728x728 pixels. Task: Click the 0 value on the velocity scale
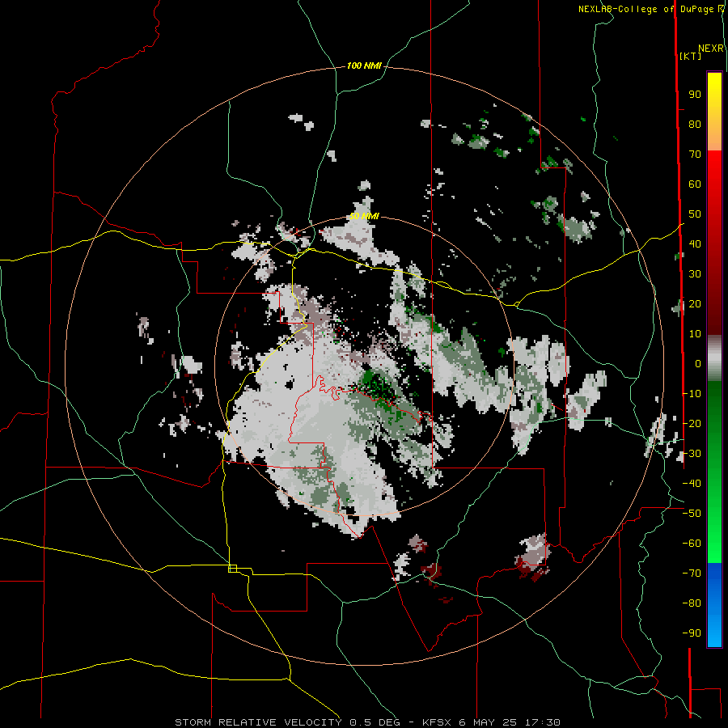click(698, 364)
